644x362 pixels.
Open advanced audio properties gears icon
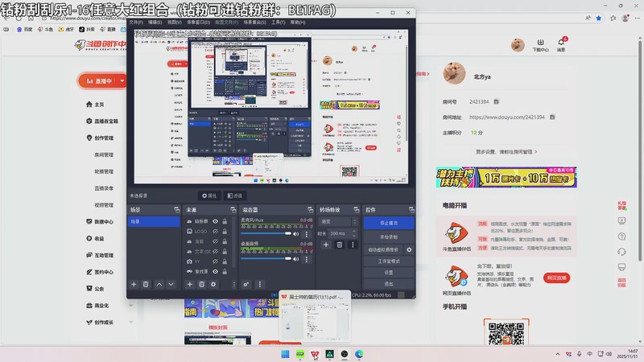coord(246,284)
